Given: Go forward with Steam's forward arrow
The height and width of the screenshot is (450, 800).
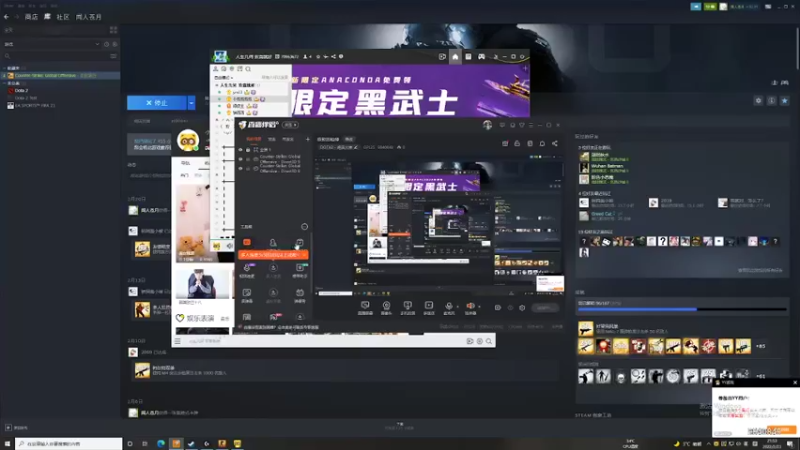Looking at the screenshot, I should (x=16, y=17).
